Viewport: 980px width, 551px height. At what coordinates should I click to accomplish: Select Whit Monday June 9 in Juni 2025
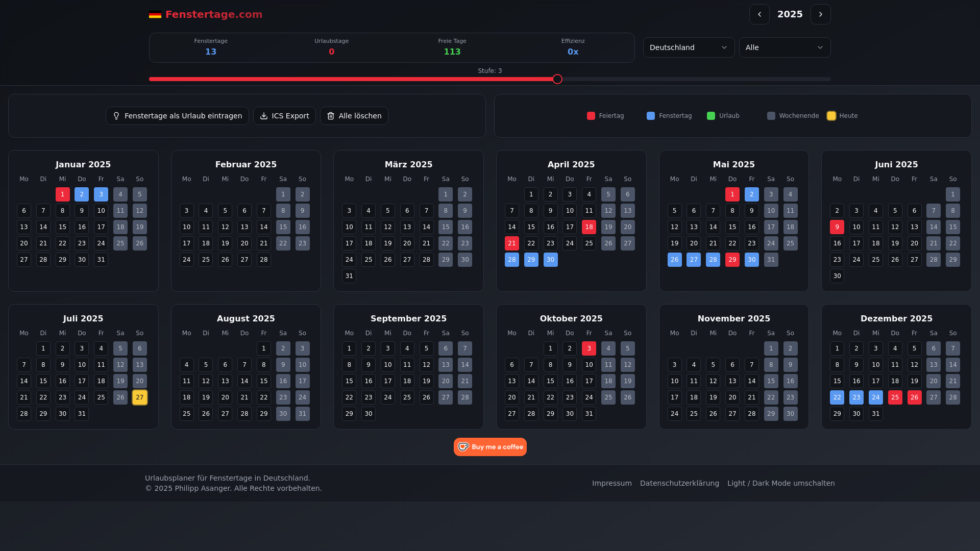[x=837, y=227]
